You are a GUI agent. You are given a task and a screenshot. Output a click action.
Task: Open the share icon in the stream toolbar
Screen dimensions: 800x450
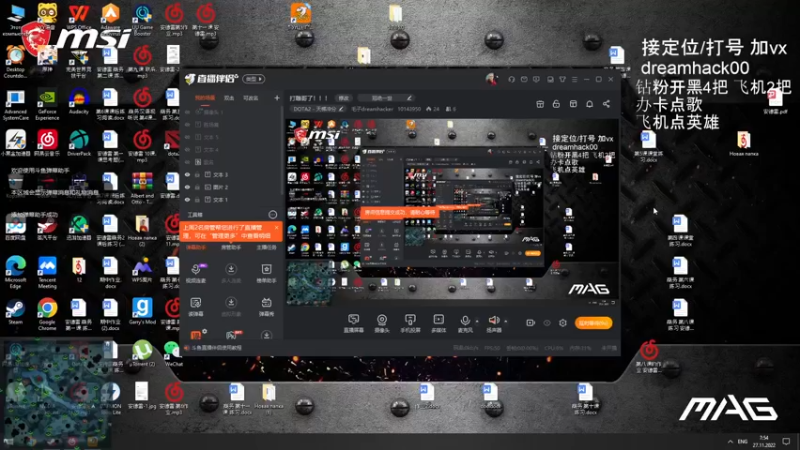click(x=606, y=104)
